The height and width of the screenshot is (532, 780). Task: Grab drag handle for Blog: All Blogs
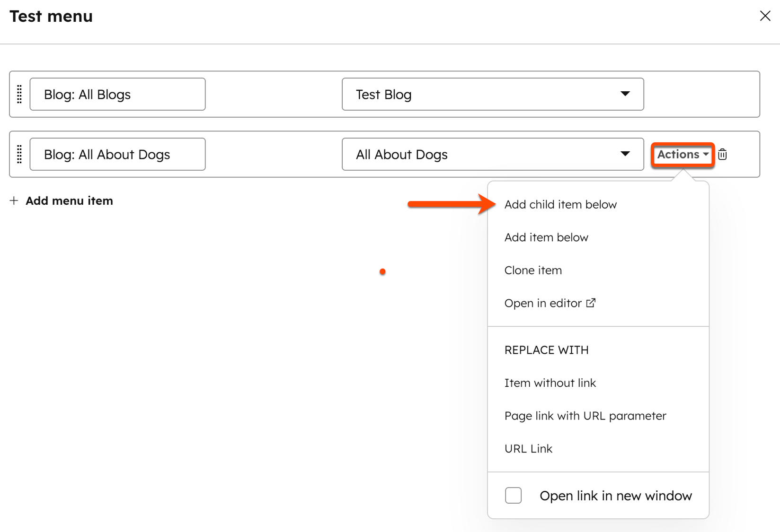click(19, 94)
